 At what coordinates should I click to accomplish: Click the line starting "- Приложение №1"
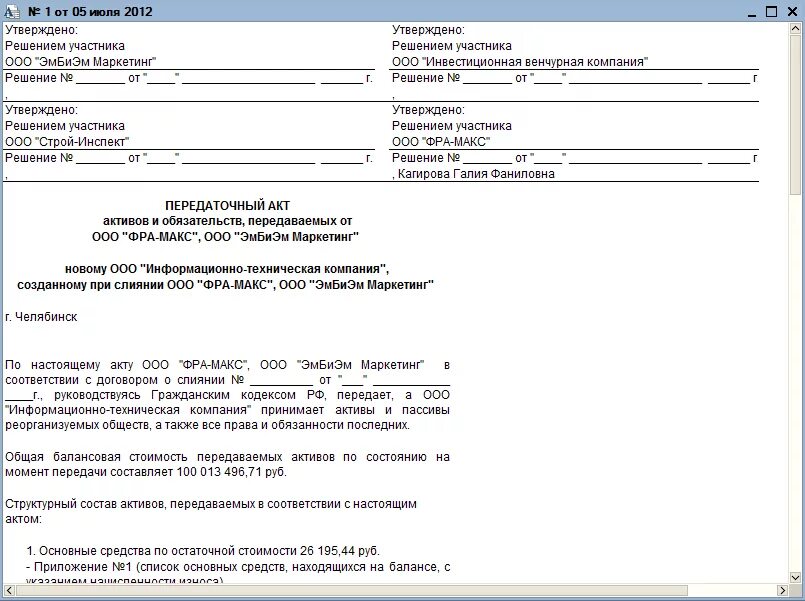238,567
